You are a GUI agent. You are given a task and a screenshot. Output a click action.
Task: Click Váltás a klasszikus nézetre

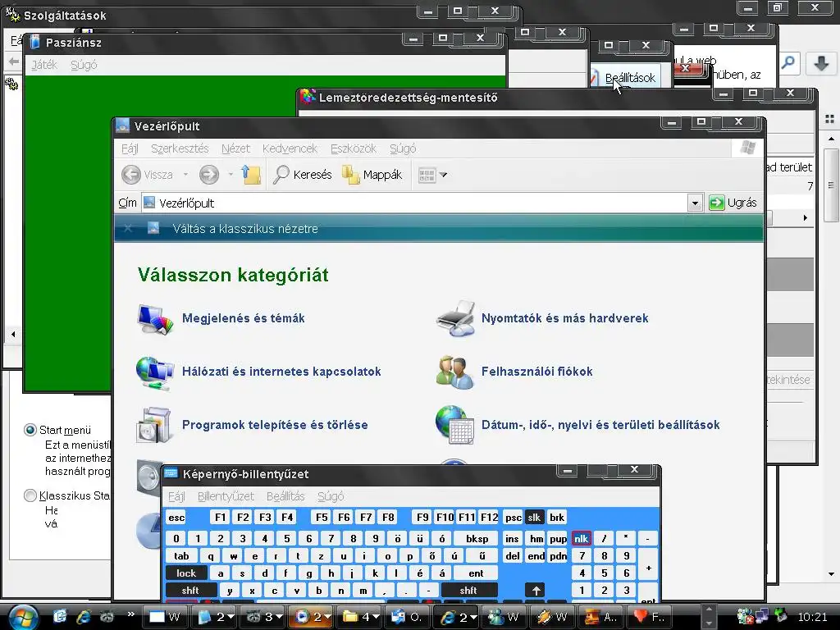tap(245, 229)
